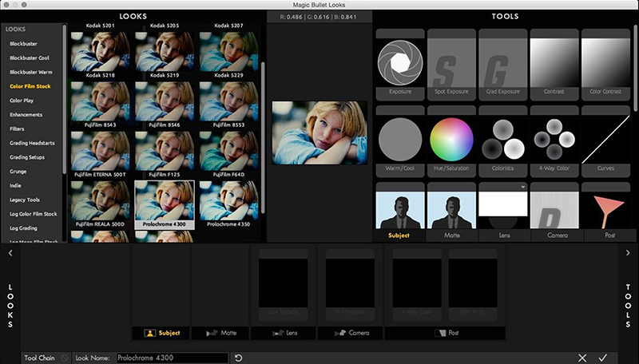Open Enhancements looks category
The height and width of the screenshot is (364, 639).
pos(26,115)
